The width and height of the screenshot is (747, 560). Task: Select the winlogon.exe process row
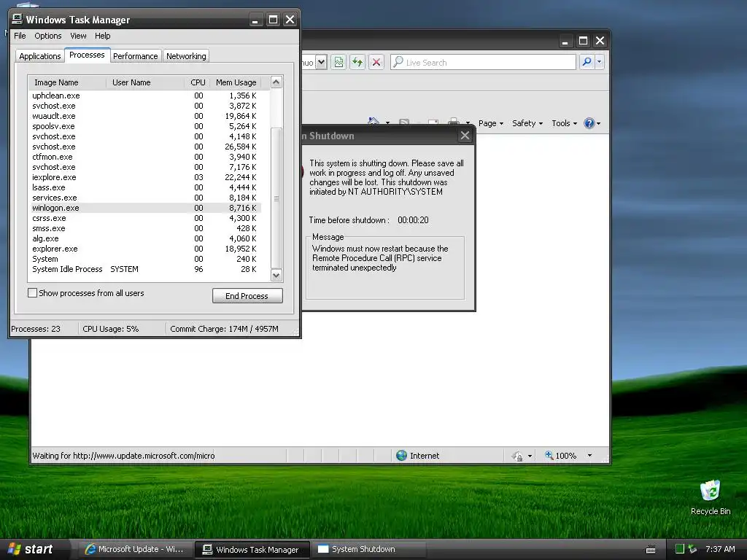pyautogui.click(x=145, y=208)
